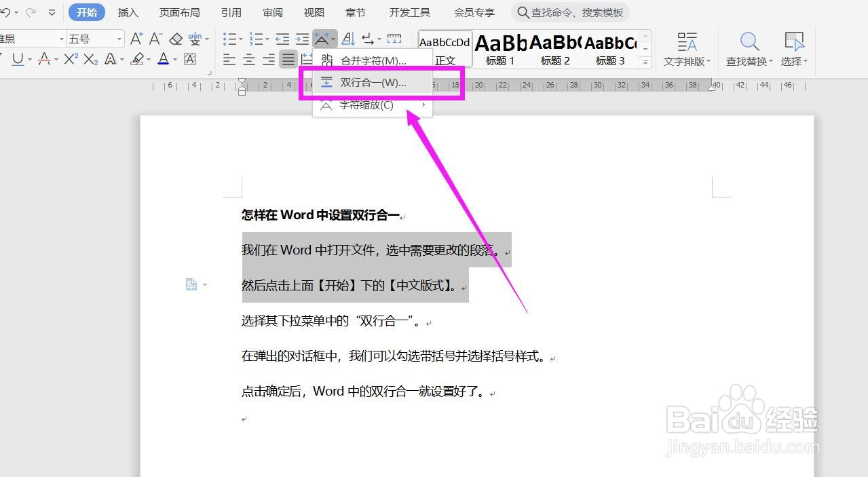868x477 pixels.
Task: Open the font name dropdown
Action: pos(61,39)
